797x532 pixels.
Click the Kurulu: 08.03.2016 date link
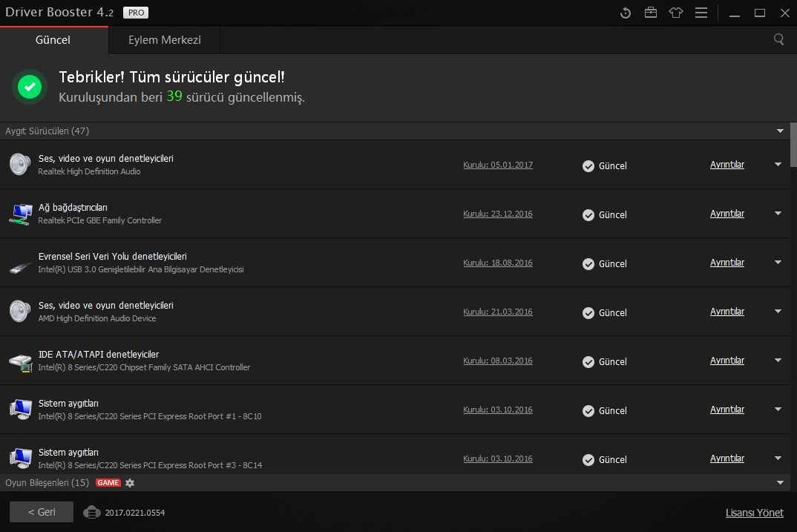[498, 361]
